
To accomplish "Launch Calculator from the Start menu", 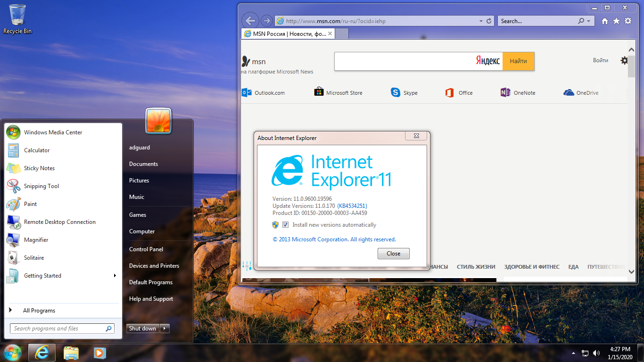I will (x=63, y=150).
